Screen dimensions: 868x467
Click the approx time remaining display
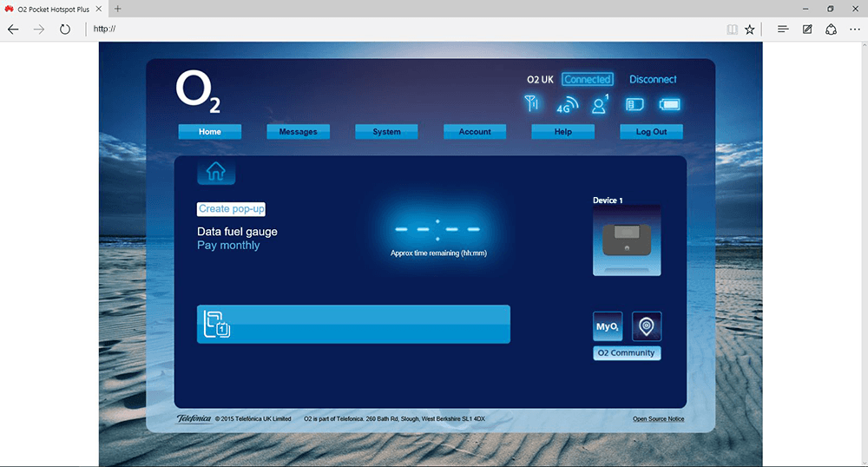[437, 236]
